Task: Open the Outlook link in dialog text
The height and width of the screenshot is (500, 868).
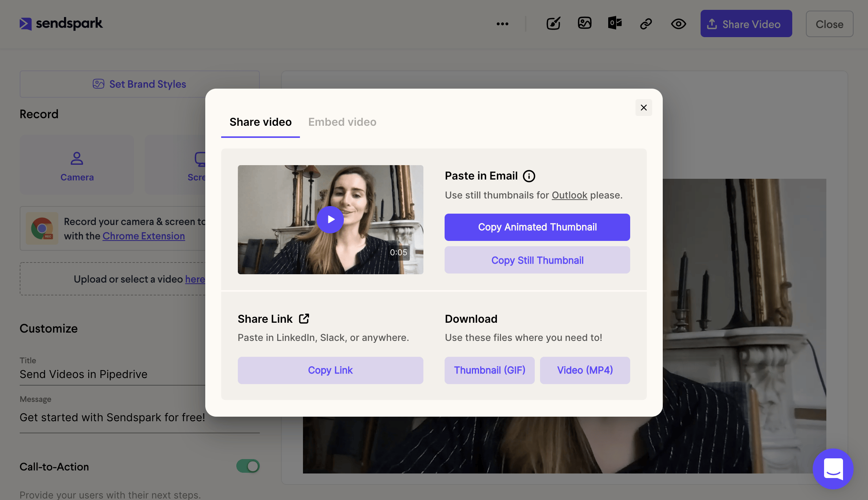Action: [x=570, y=195]
